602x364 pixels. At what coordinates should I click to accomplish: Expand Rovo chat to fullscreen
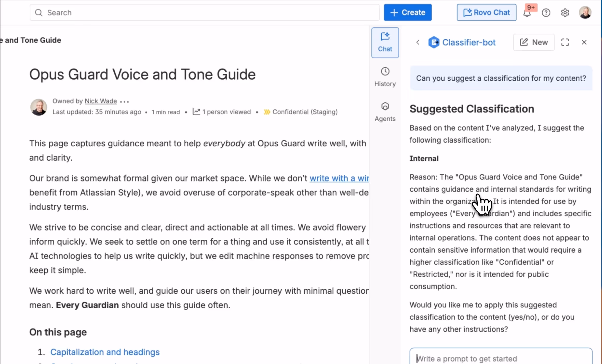pos(565,42)
